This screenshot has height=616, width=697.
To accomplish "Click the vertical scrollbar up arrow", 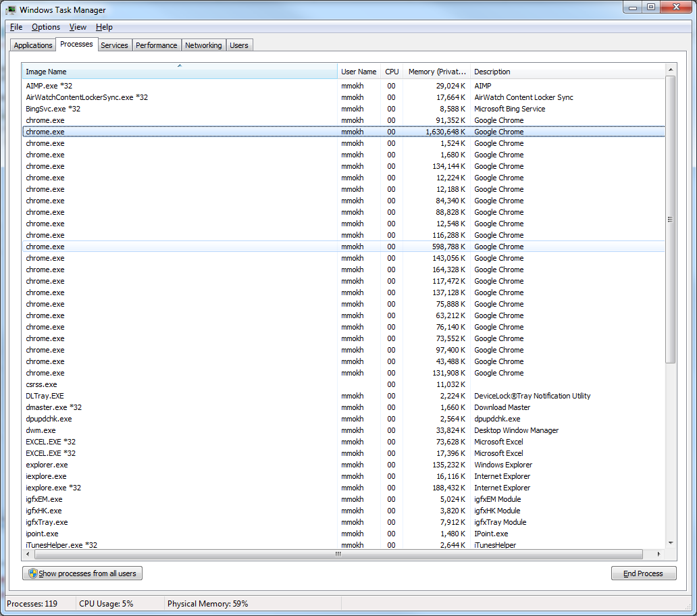I will pos(671,70).
